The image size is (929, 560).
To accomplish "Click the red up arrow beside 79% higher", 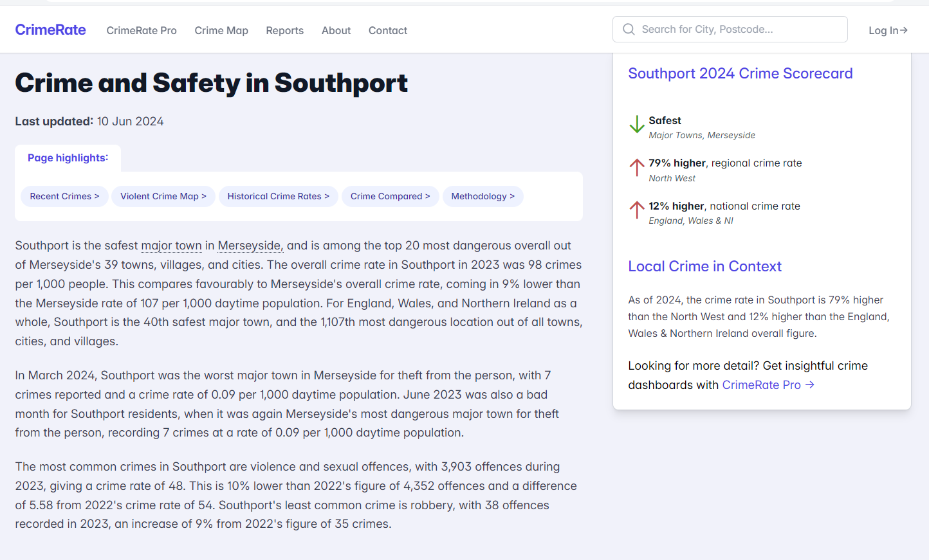I will coord(637,167).
